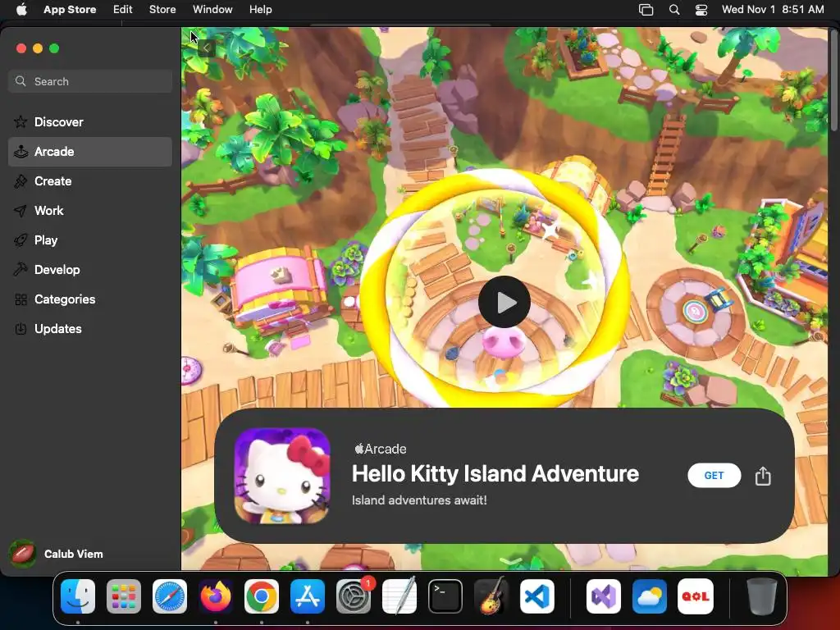Viewport: 840px width, 630px height.
Task: Open the App Store menu
Action: (70, 10)
